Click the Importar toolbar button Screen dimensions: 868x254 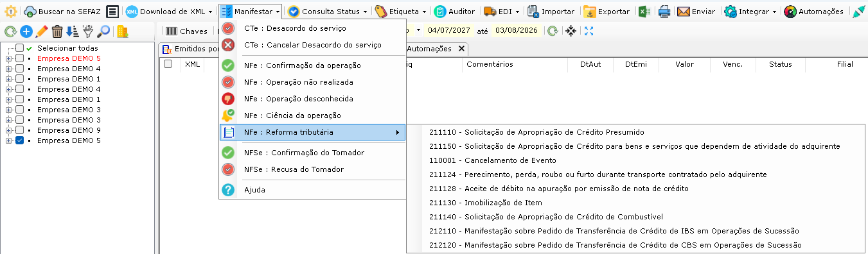[551, 12]
